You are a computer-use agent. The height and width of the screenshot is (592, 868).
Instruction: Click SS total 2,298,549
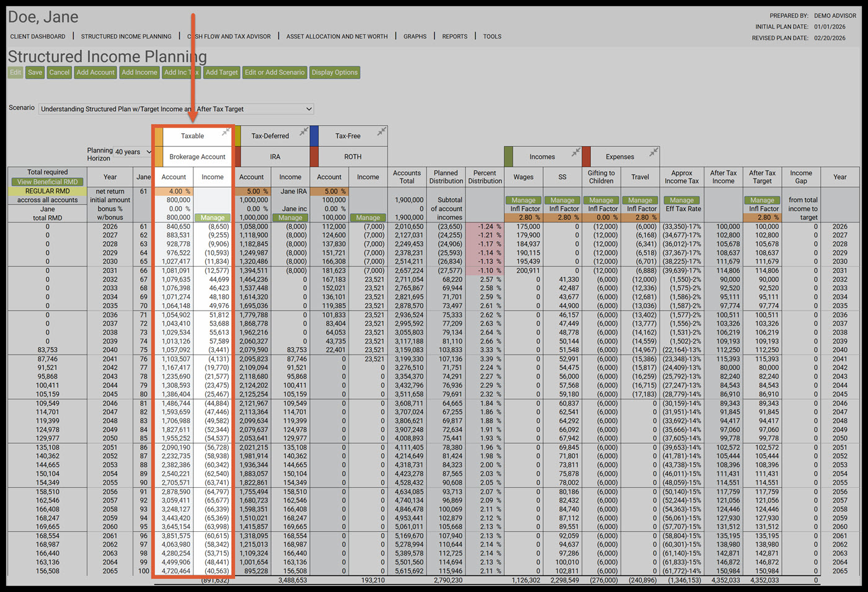565,580
